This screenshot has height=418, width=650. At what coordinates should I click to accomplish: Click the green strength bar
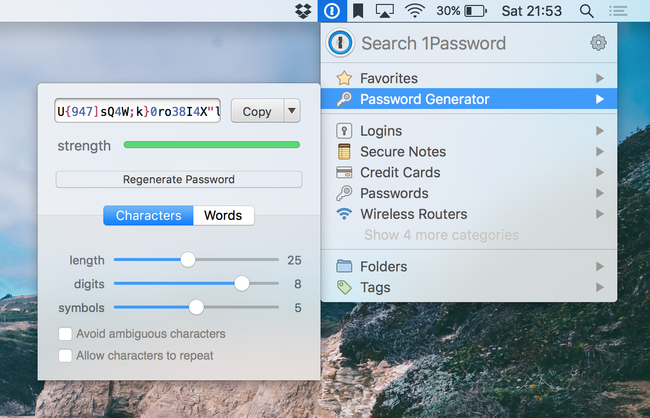pyautogui.click(x=211, y=145)
